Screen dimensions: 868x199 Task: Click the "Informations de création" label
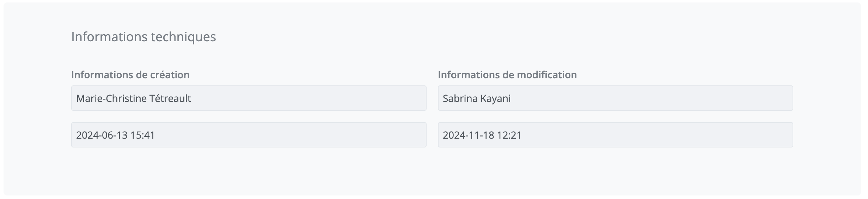(x=130, y=75)
